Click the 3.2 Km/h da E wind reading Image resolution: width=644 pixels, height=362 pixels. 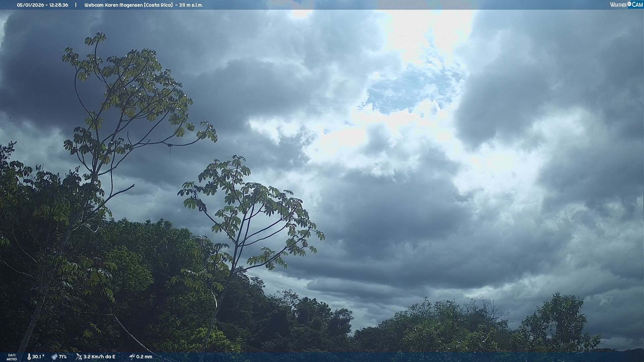[99, 357]
